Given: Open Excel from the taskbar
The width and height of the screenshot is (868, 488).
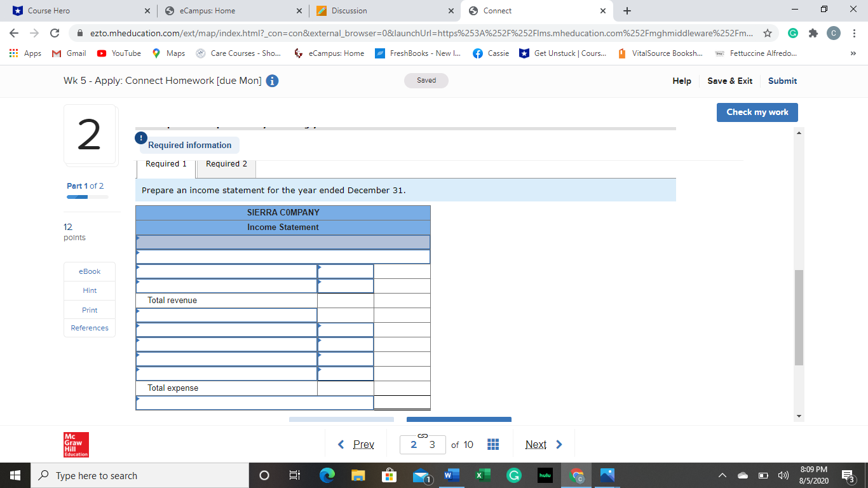Looking at the screenshot, I should [x=482, y=475].
